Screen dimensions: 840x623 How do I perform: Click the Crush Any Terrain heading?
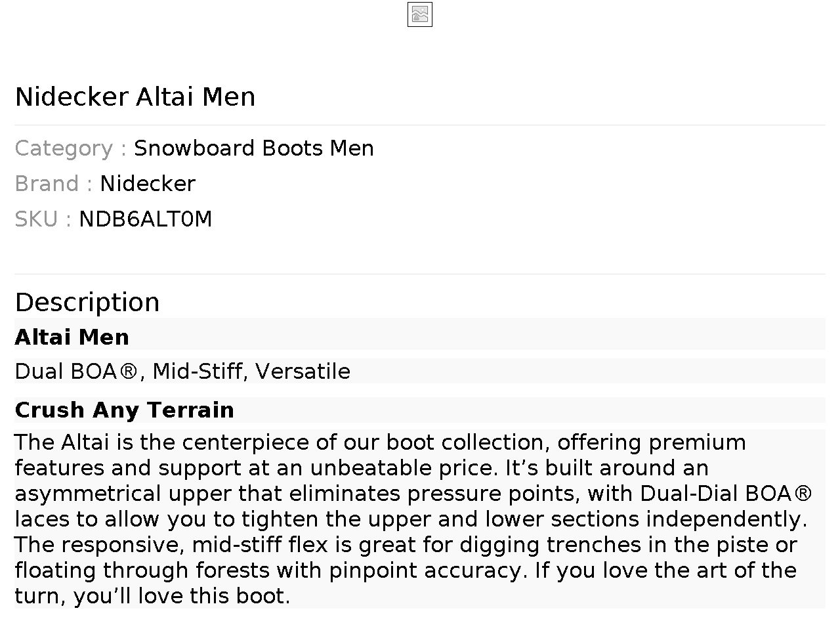click(124, 410)
